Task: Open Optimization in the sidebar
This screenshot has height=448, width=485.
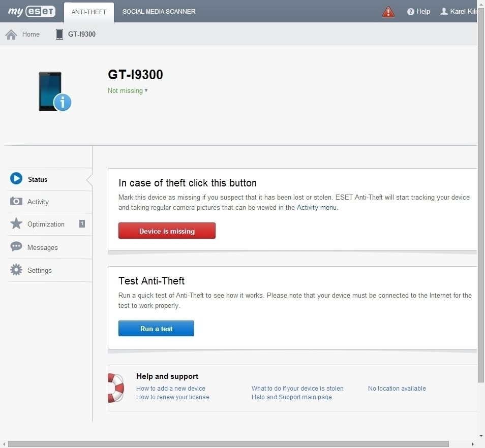Action: (49, 225)
